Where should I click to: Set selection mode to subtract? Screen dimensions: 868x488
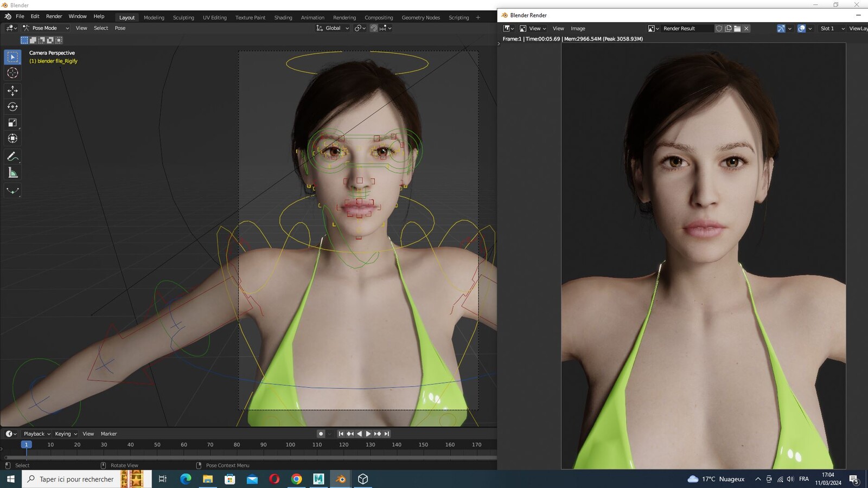coord(41,40)
